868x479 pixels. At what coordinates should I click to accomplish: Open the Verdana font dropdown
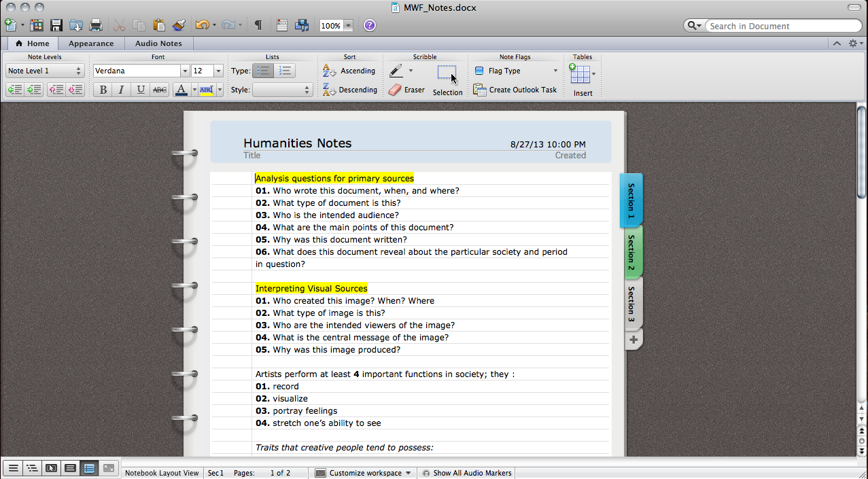[185, 70]
